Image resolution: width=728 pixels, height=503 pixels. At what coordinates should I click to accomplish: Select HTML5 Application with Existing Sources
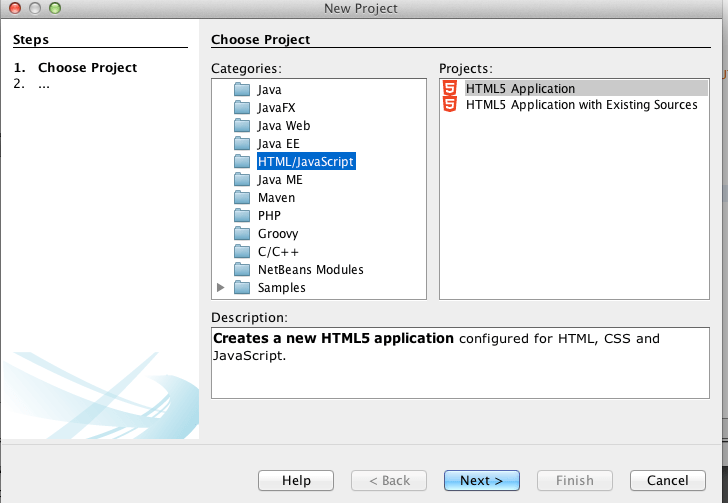(581, 105)
